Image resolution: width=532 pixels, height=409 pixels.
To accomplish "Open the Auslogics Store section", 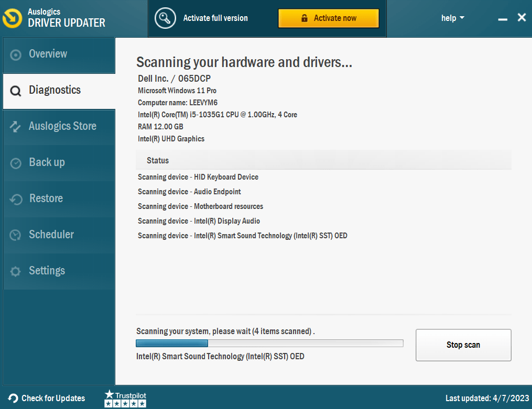I will 62,126.
